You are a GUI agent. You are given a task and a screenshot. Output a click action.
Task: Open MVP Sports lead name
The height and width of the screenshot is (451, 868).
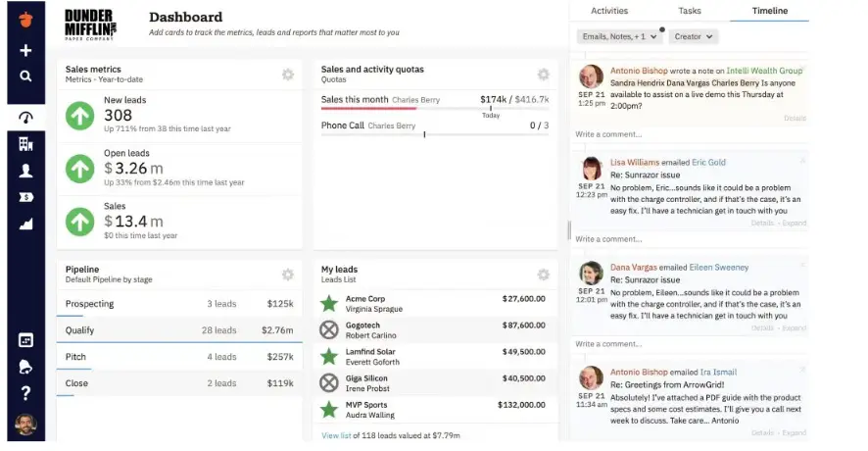(x=366, y=405)
